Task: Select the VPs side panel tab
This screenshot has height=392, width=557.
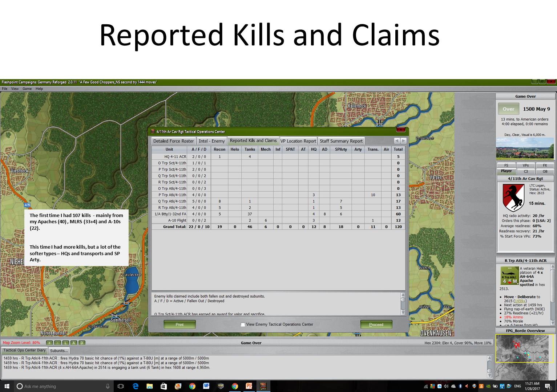Action: [525, 166]
